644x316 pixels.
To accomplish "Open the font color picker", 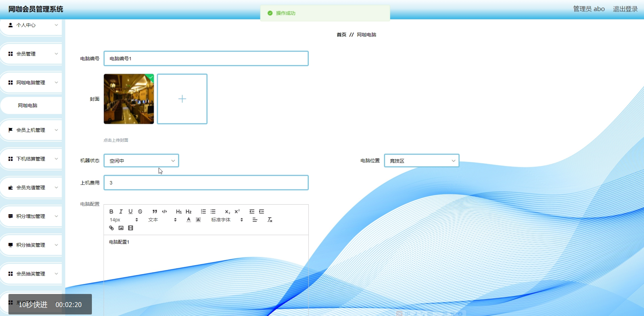I will [189, 220].
